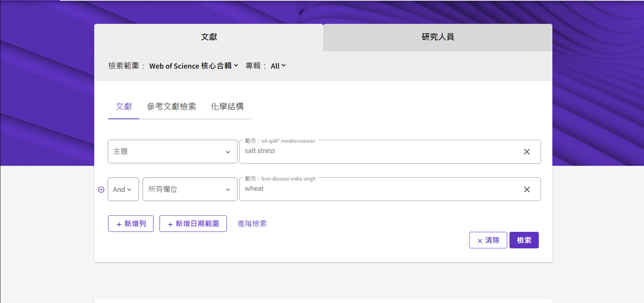The width and height of the screenshot is (644, 303).
Task: Open the 主題 field type dropdown
Action: pos(172,151)
